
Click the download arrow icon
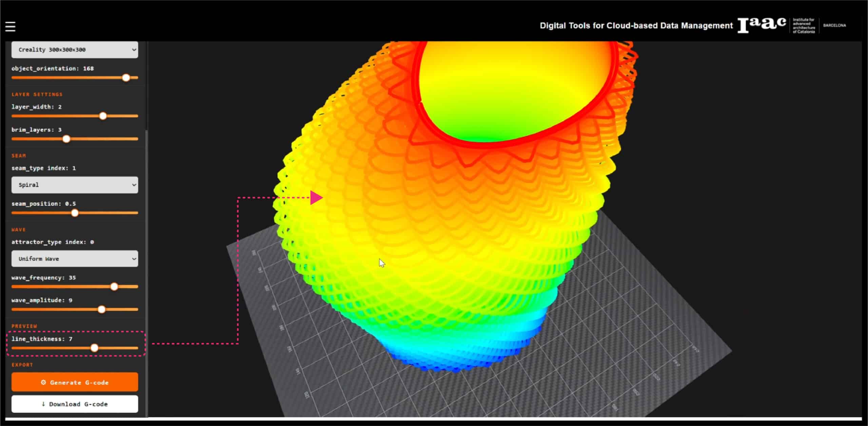tap(43, 404)
